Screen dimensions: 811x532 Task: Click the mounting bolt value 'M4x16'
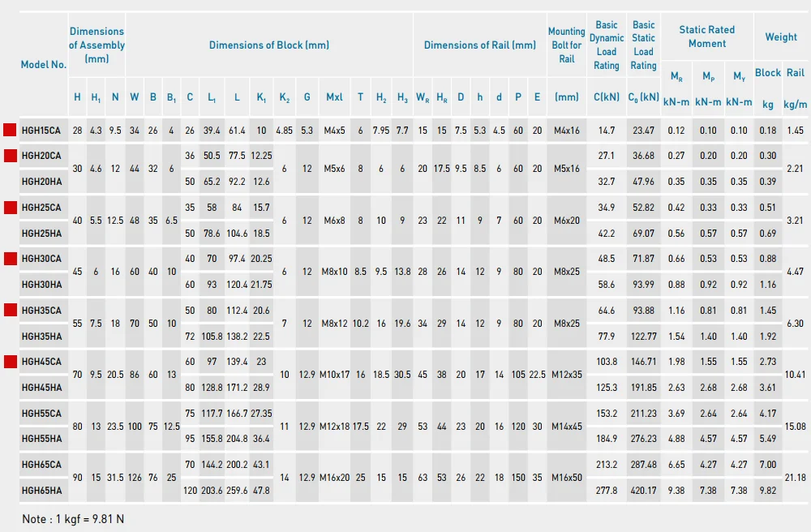[566, 131]
